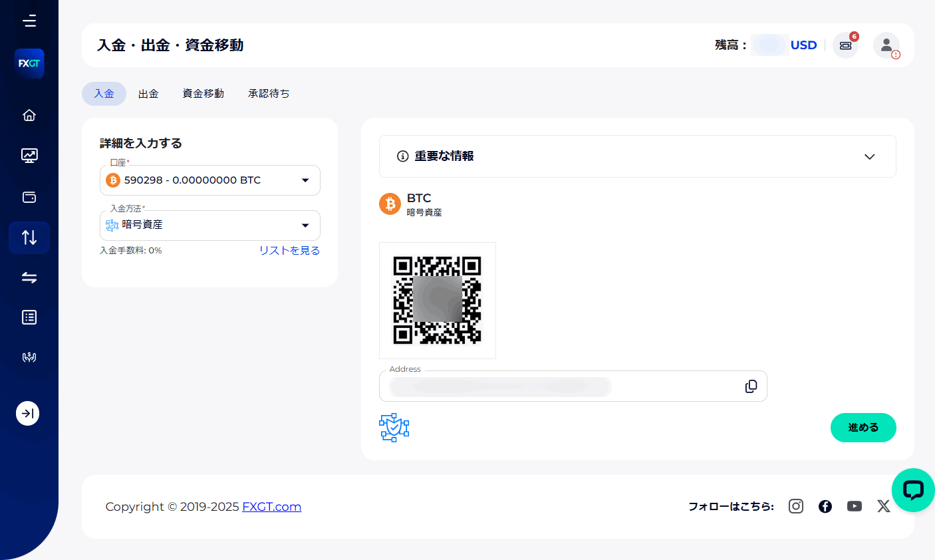The width and height of the screenshot is (935, 560).
Task: Open the trading chart monitor icon
Action: pyautogui.click(x=29, y=156)
